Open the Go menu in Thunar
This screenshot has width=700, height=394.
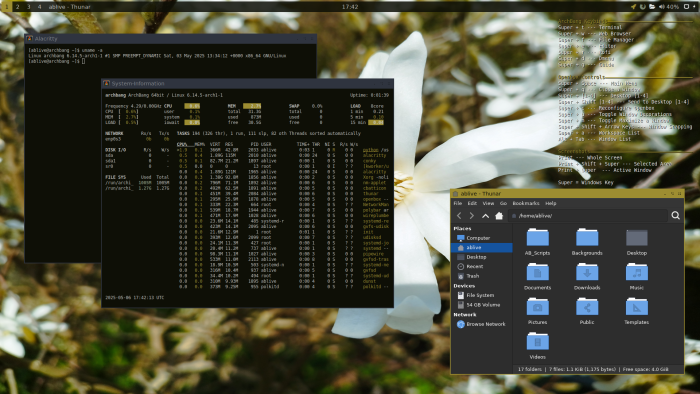click(x=503, y=203)
